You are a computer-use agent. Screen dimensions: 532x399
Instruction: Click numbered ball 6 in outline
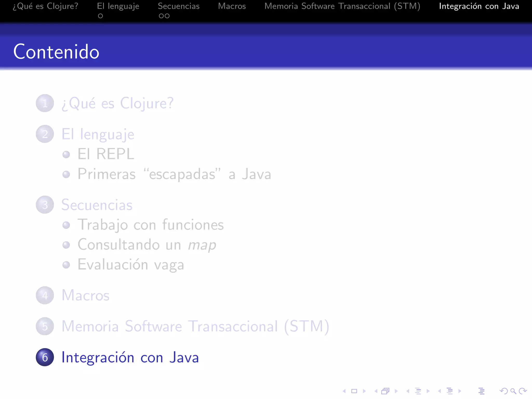click(45, 357)
